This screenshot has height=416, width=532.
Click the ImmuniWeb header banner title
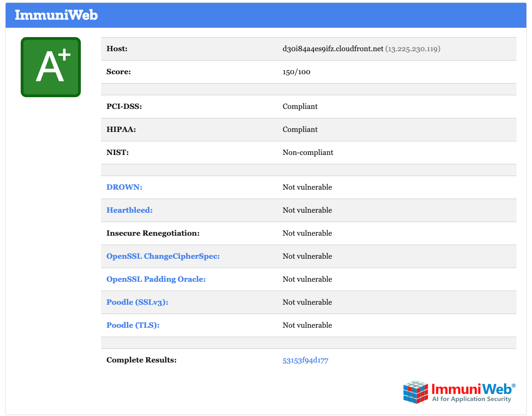point(56,15)
